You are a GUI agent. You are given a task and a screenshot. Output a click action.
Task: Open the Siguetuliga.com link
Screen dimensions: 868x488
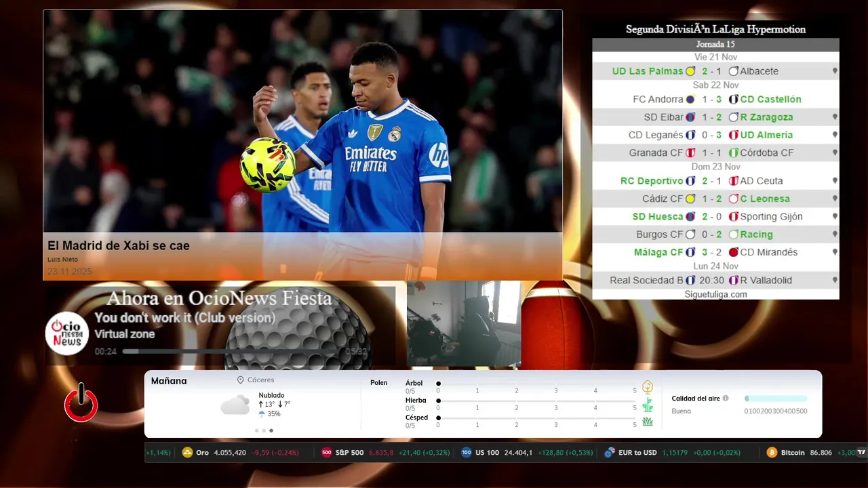tap(715, 294)
